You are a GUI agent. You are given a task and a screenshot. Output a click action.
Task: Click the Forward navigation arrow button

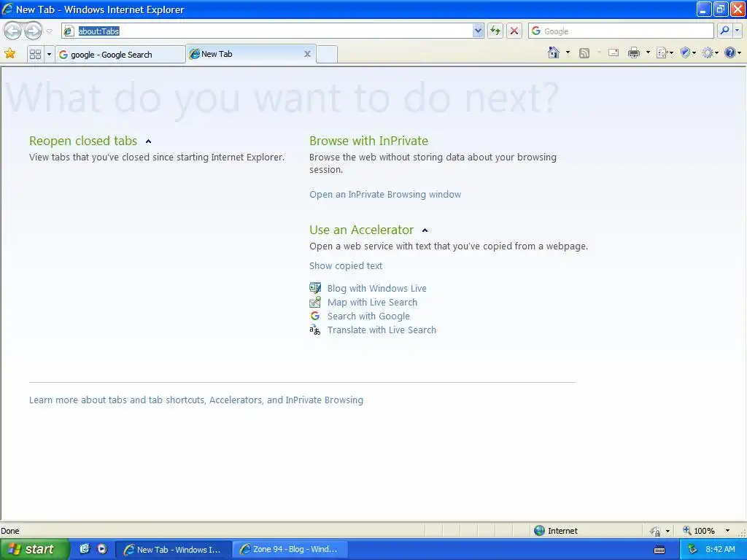click(x=34, y=31)
